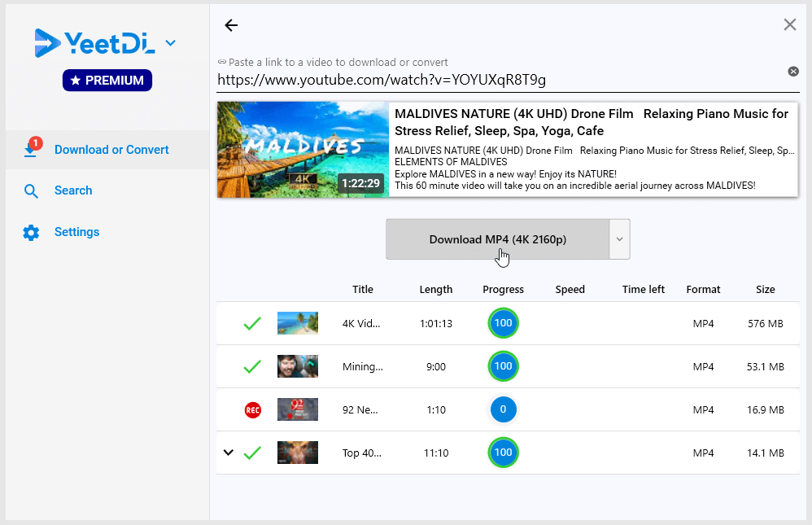Select the 'Top 40...' title
Image resolution: width=812 pixels, height=525 pixels.
click(x=361, y=453)
